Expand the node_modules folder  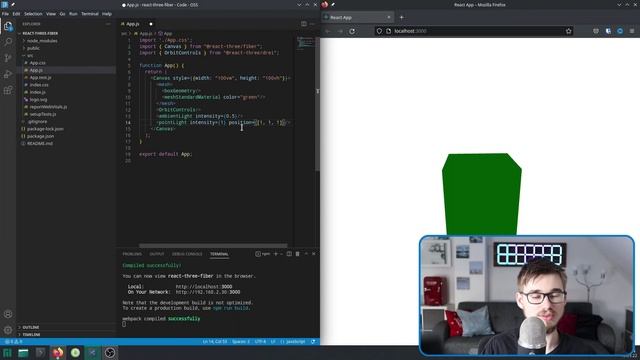(x=42, y=41)
